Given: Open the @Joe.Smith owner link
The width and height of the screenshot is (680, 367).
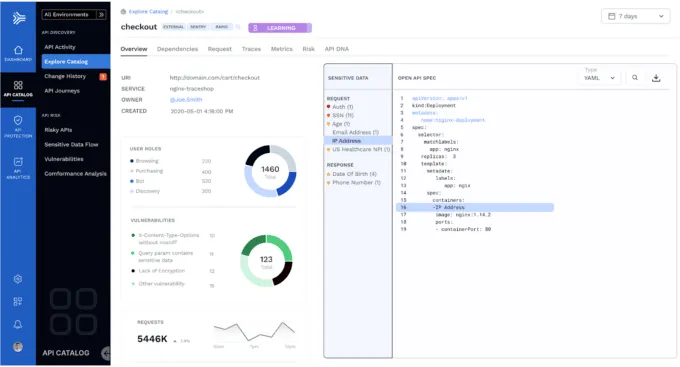Looking at the screenshot, I should [186, 100].
